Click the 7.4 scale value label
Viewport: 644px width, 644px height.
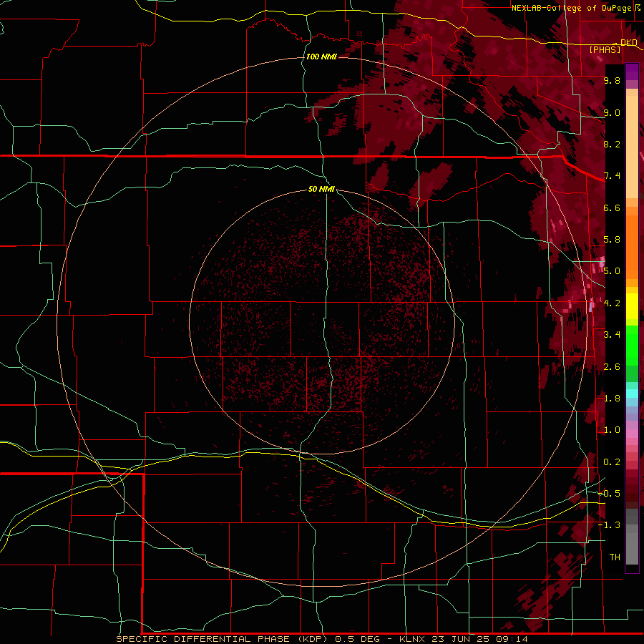tap(612, 176)
